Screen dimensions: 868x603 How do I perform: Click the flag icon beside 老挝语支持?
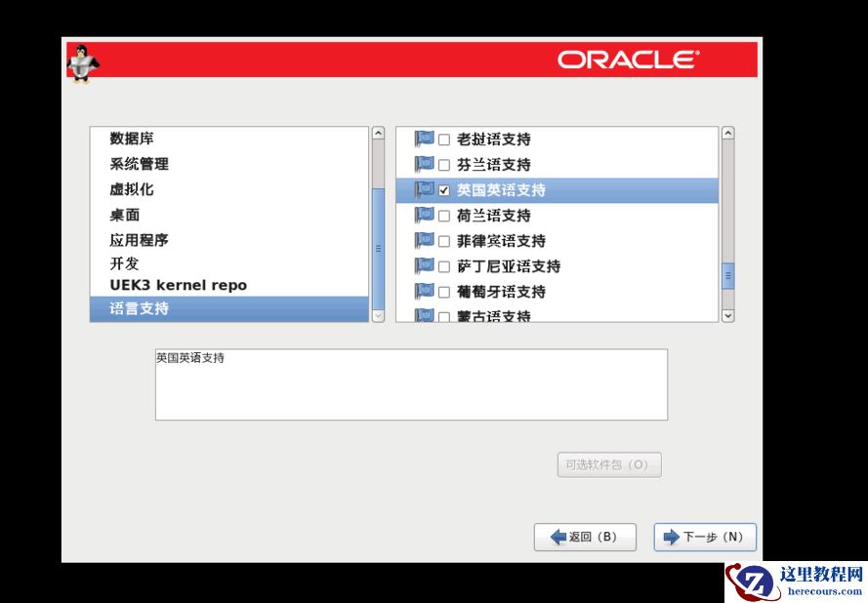(424, 139)
